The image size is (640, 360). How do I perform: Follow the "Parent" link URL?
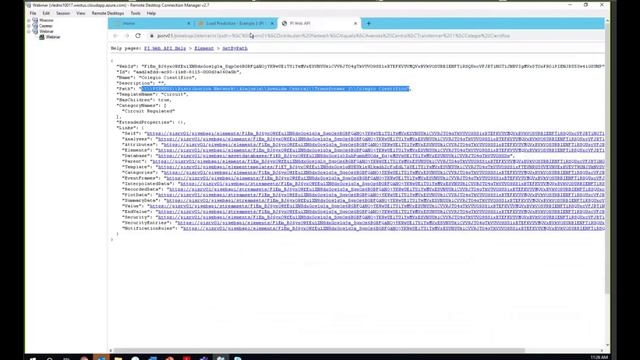pyautogui.click(x=378, y=162)
